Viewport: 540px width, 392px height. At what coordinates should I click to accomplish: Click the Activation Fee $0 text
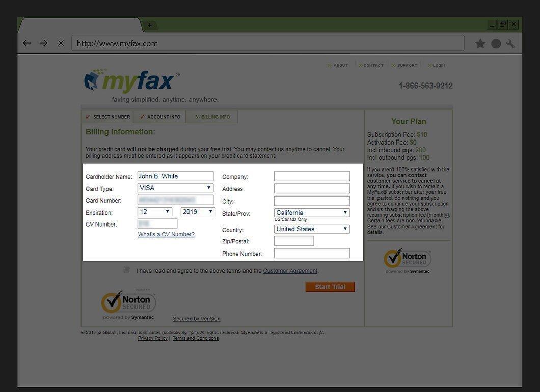click(392, 142)
